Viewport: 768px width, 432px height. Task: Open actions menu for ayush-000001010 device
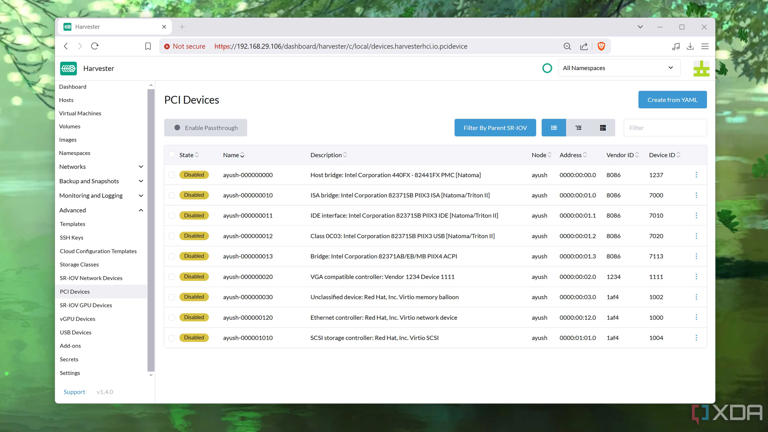[696, 338]
